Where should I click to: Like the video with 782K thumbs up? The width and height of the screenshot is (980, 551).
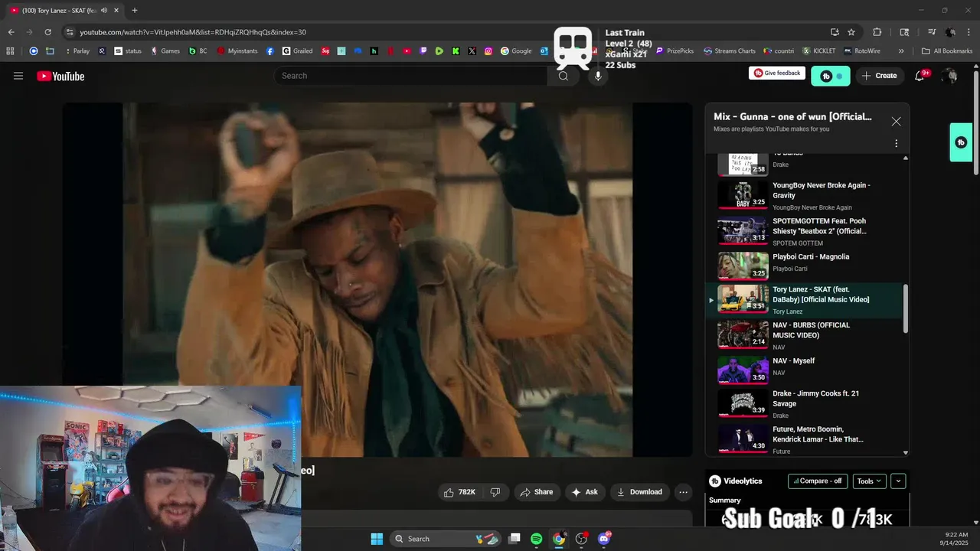click(x=459, y=492)
